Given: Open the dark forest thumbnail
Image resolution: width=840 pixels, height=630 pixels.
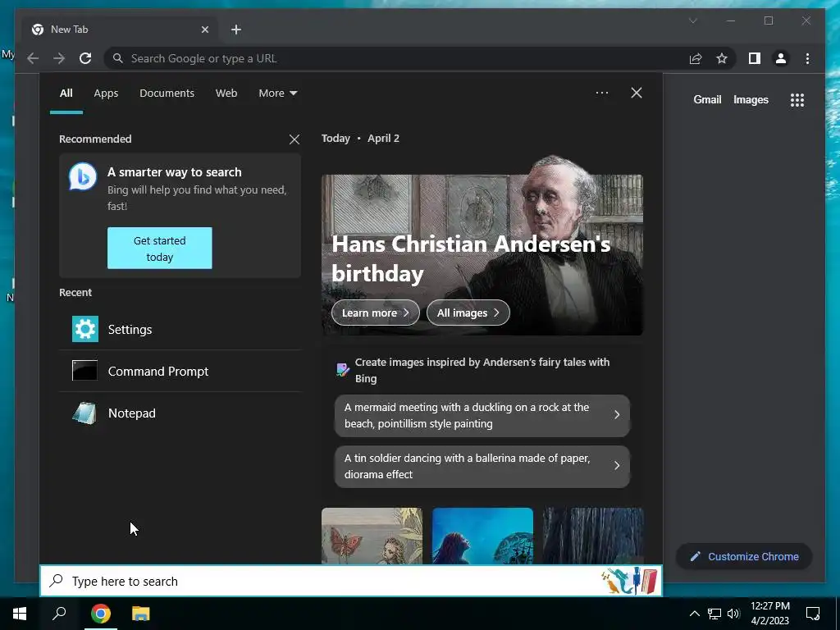Looking at the screenshot, I should click(593, 536).
